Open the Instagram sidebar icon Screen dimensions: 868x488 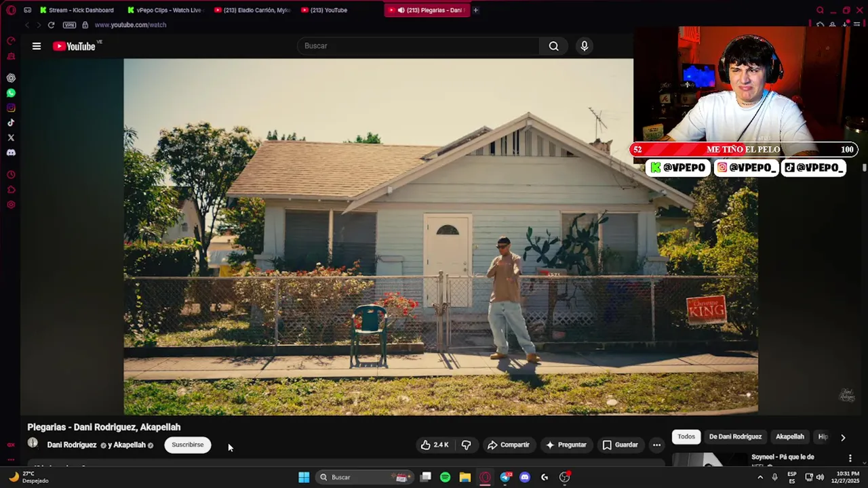11,108
